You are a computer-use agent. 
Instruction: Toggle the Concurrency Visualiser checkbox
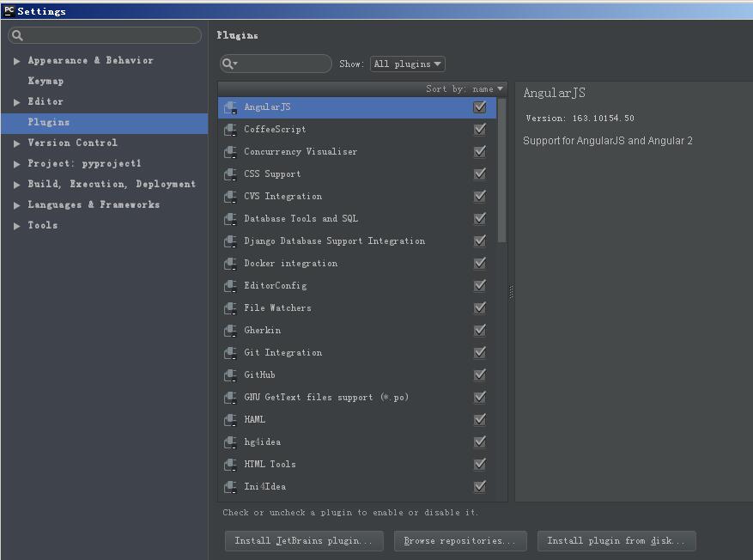480,152
